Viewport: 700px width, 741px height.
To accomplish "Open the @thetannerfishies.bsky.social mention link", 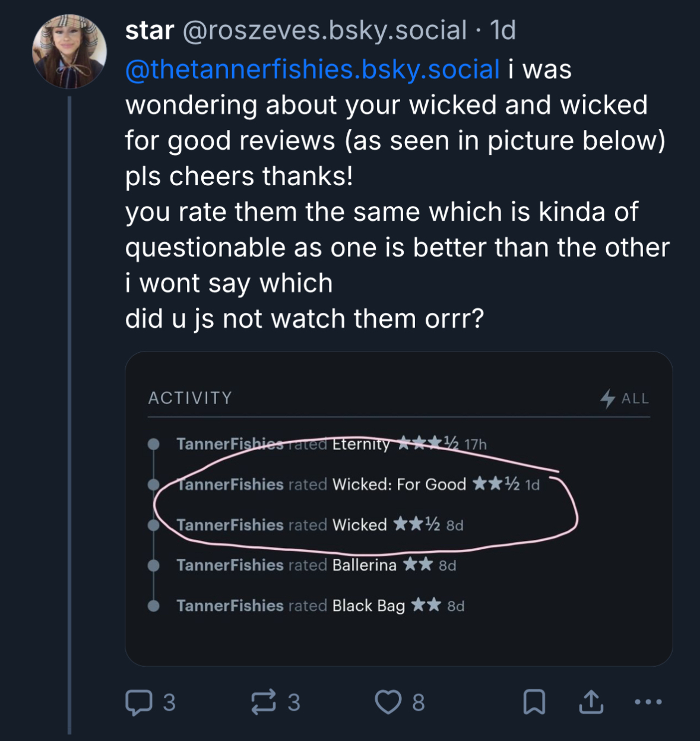I will (x=312, y=69).
